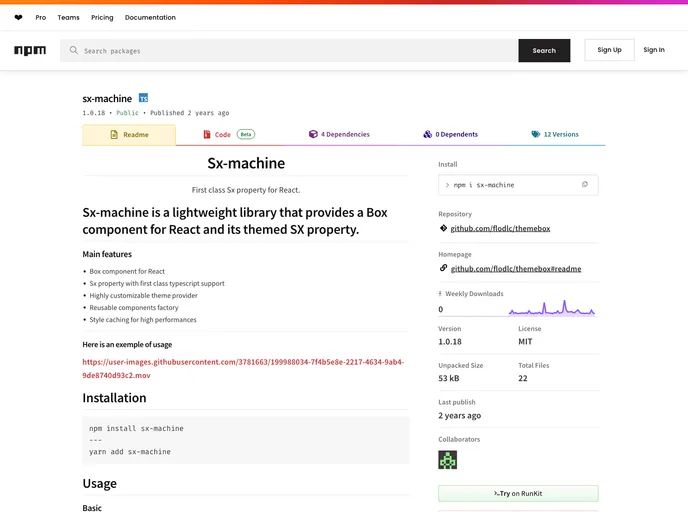688x512 pixels.
Task: Click the TypeScript badge next to sx-machine
Action: pyautogui.click(x=143, y=98)
